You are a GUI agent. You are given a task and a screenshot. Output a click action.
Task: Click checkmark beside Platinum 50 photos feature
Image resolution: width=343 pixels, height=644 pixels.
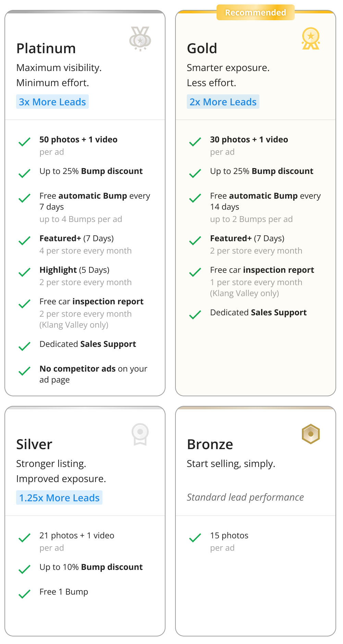coord(24,142)
